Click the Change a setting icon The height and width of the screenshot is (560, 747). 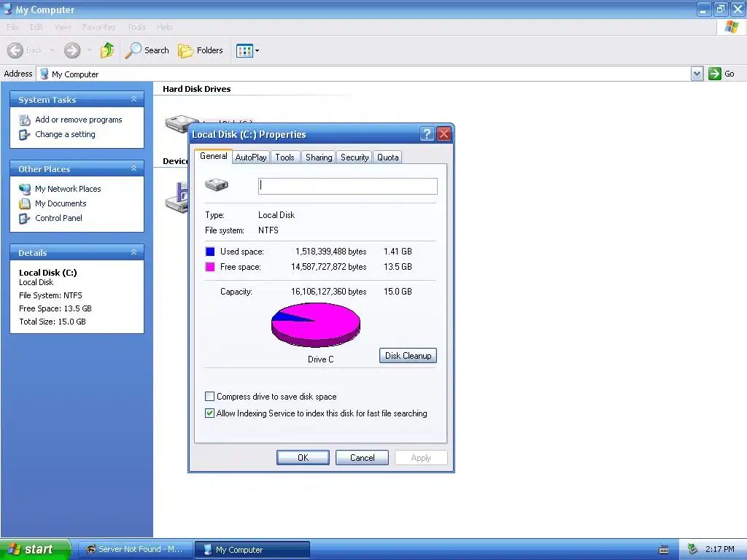coord(25,135)
